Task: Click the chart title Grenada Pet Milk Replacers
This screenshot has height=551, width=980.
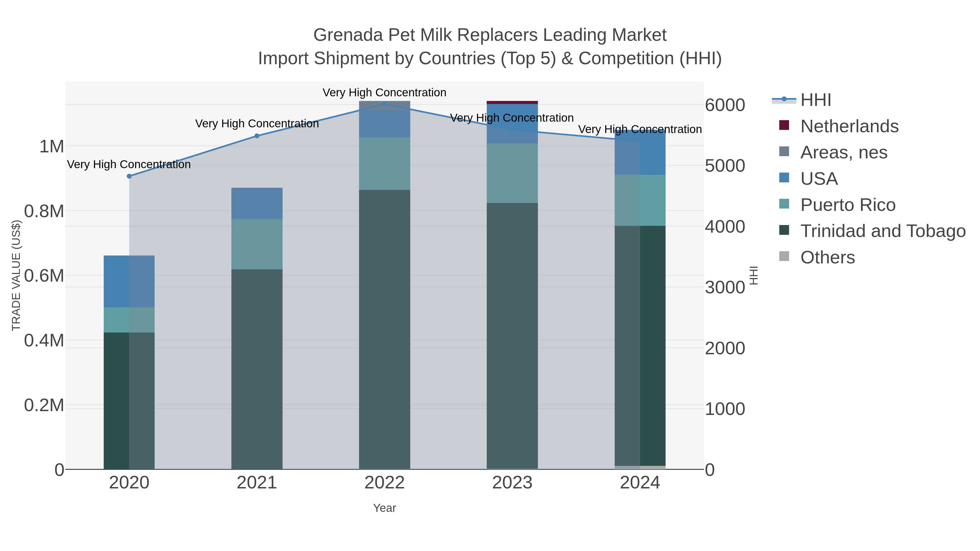Action: (490, 35)
